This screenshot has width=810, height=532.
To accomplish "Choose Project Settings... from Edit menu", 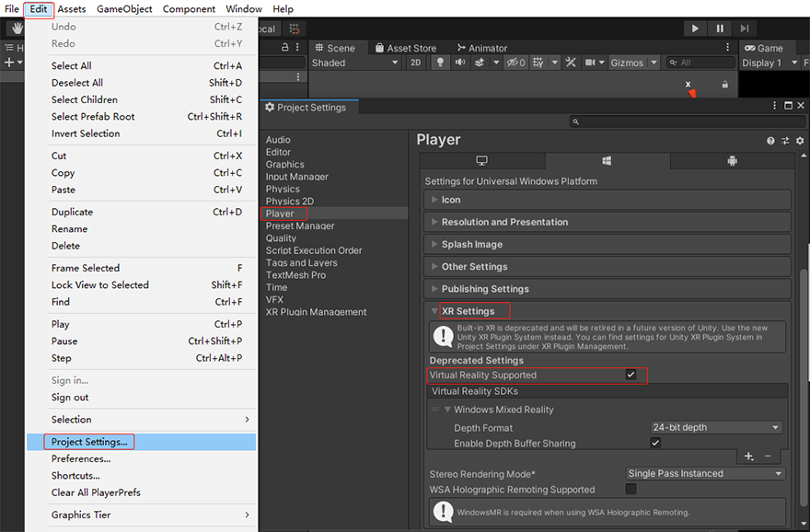I will click(142, 442).
